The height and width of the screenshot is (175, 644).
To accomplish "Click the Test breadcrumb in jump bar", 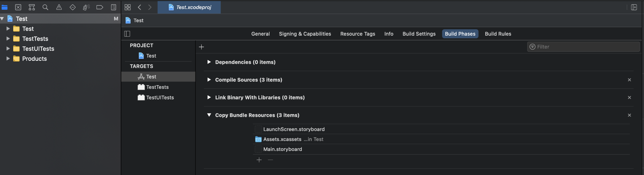I will pos(134,20).
